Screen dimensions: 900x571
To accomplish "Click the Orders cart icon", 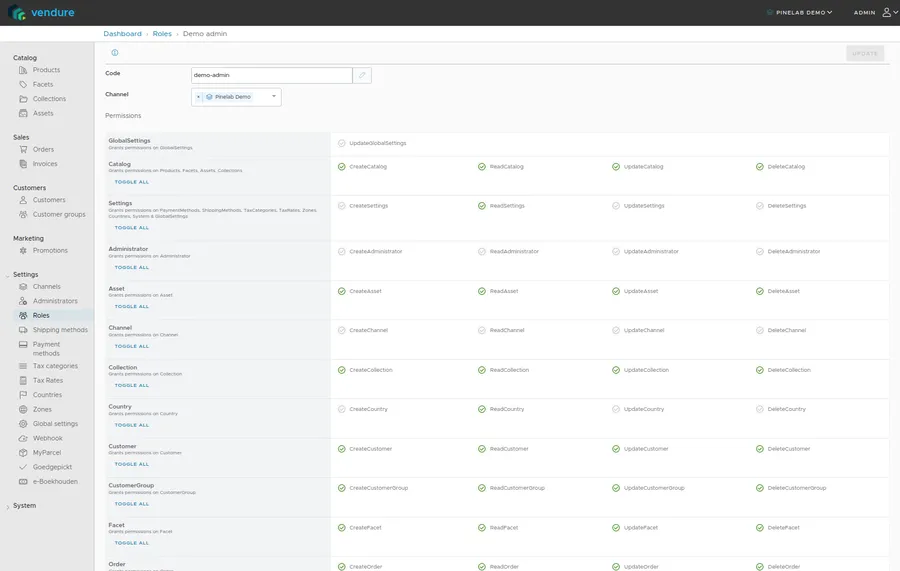I will tap(23, 150).
